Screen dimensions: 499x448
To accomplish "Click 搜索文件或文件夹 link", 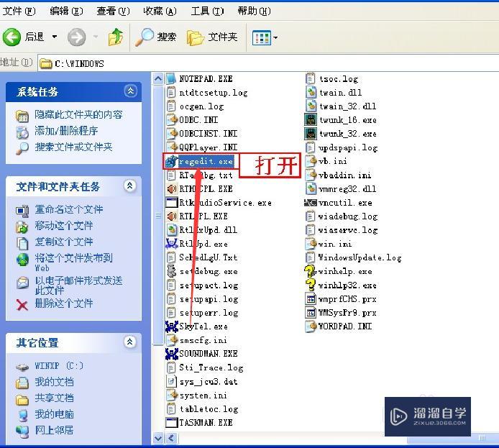I will pyautogui.click(x=73, y=147).
